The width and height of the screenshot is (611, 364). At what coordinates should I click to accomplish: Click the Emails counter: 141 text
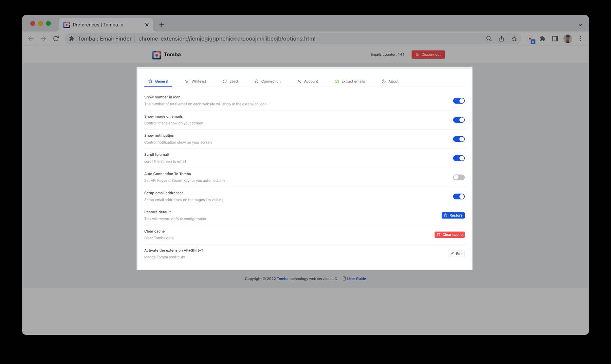(387, 55)
